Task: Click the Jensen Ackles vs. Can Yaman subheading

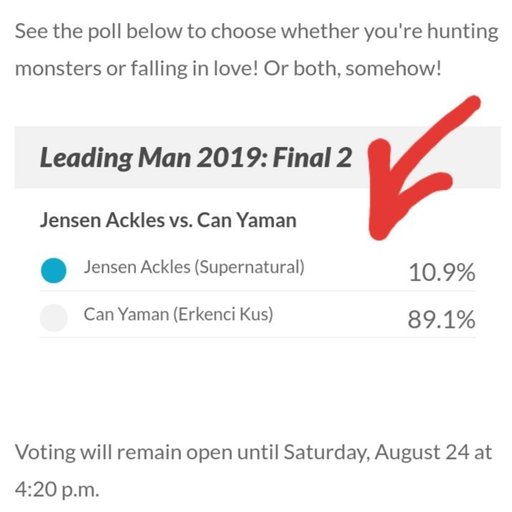Action: coord(168,220)
